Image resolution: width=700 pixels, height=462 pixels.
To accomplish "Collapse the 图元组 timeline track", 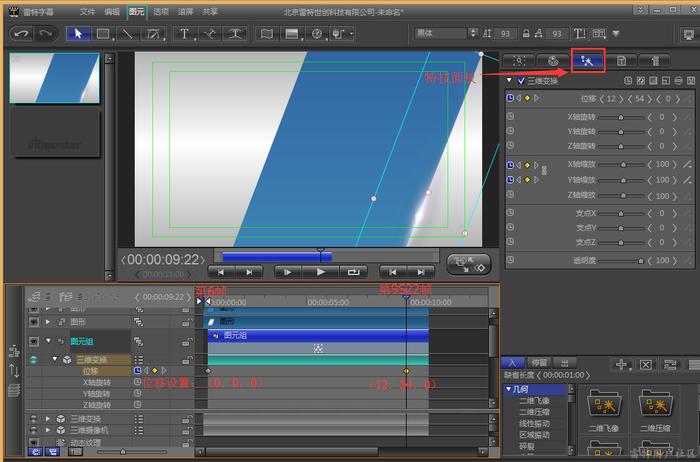I will [x=48, y=341].
